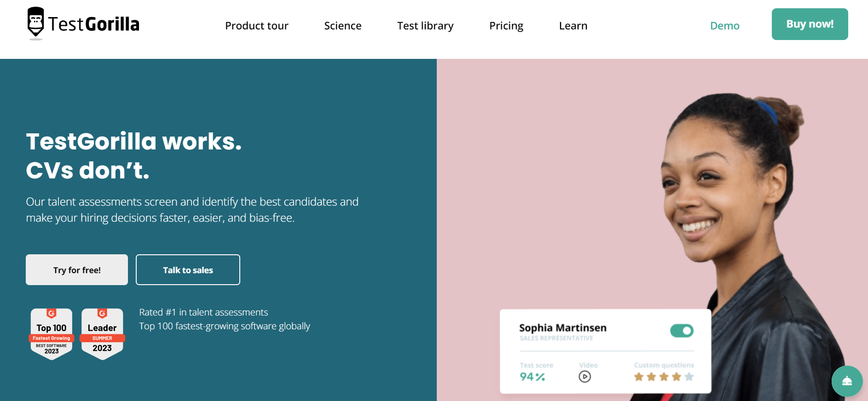Play the candidate video icon
Screen dimensions: 868x401
point(584,377)
